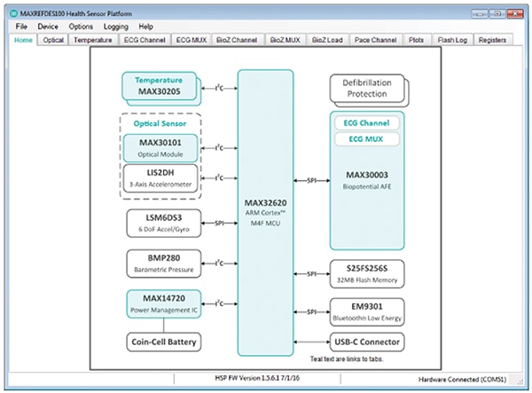Switch to the Optical tab
Viewport: 532px width, 393px height.
[53, 41]
